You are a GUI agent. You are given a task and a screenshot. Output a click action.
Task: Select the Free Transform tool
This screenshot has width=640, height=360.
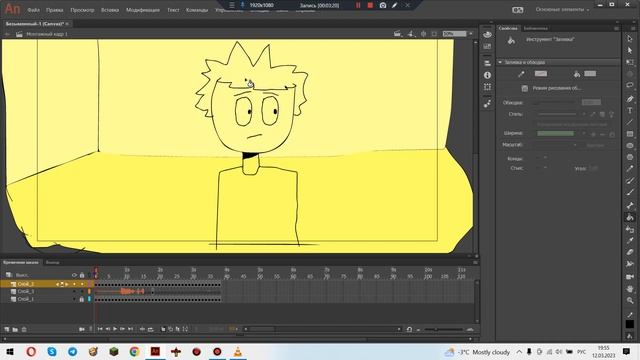pyautogui.click(x=630, y=62)
